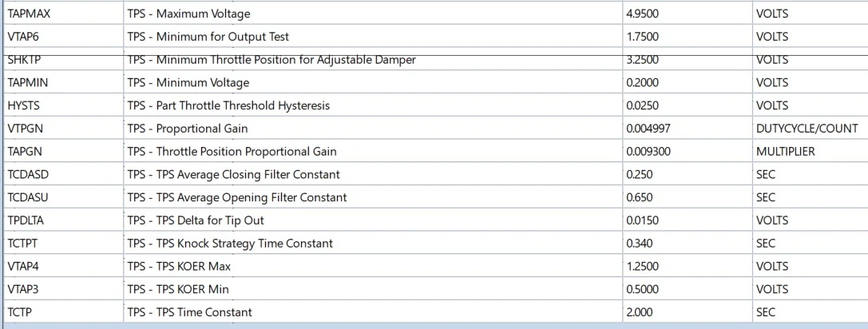Image resolution: width=868 pixels, height=329 pixels.
Task: Edit TPS Time Constant value 2.000
Action: pos(687,312)
